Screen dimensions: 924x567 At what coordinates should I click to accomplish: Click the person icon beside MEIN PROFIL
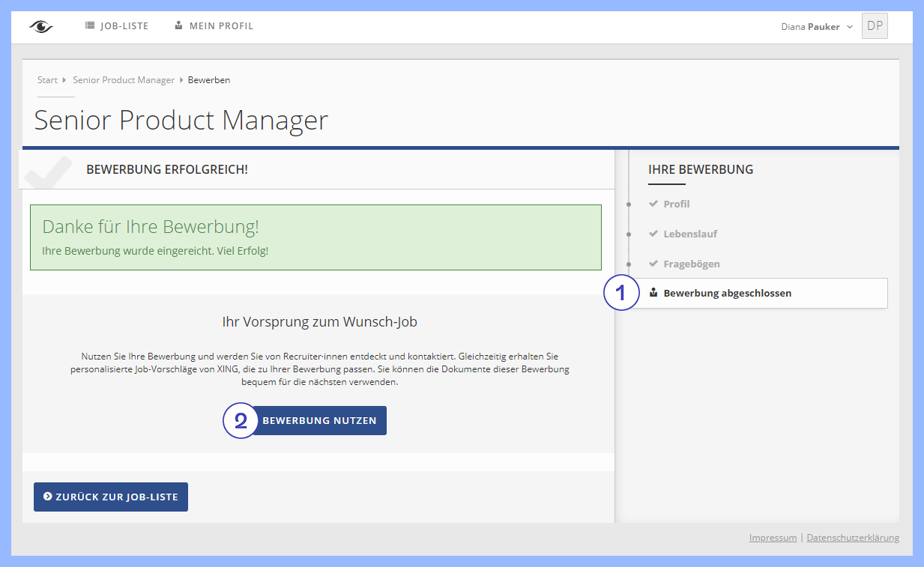(178, 26)
